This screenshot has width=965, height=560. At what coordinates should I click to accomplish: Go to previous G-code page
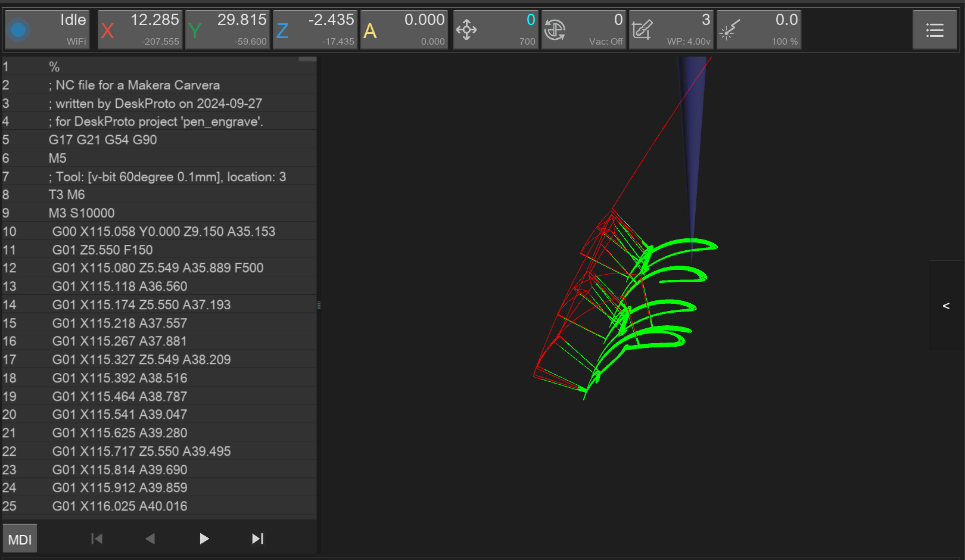tap(150, 539)
